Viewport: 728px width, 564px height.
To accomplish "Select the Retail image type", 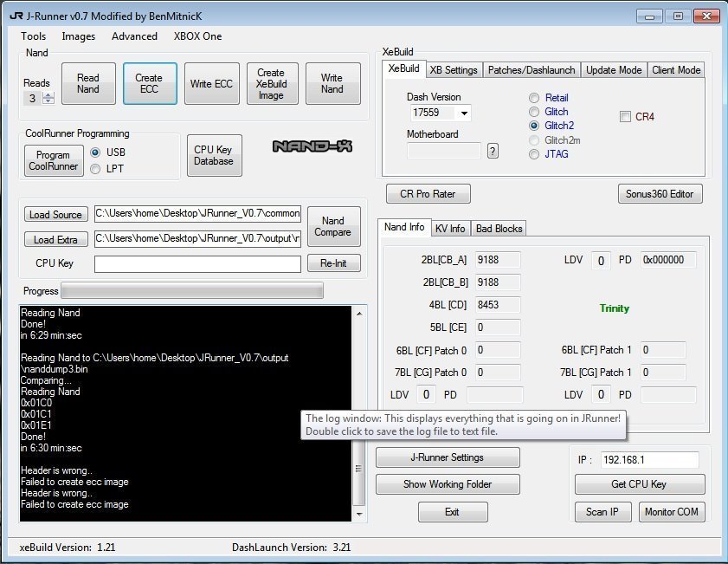I will pos(534,98).
